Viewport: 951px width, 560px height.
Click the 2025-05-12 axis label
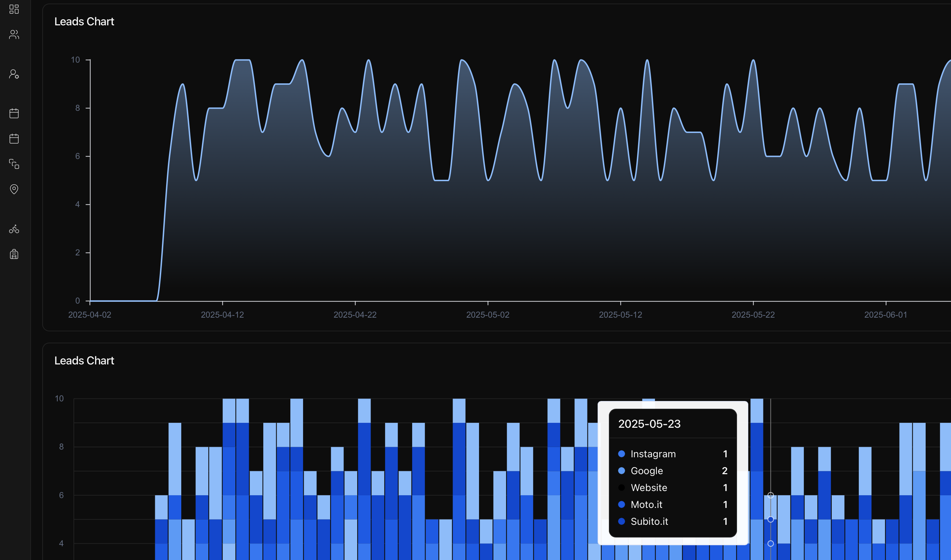[x=620, y=315]
